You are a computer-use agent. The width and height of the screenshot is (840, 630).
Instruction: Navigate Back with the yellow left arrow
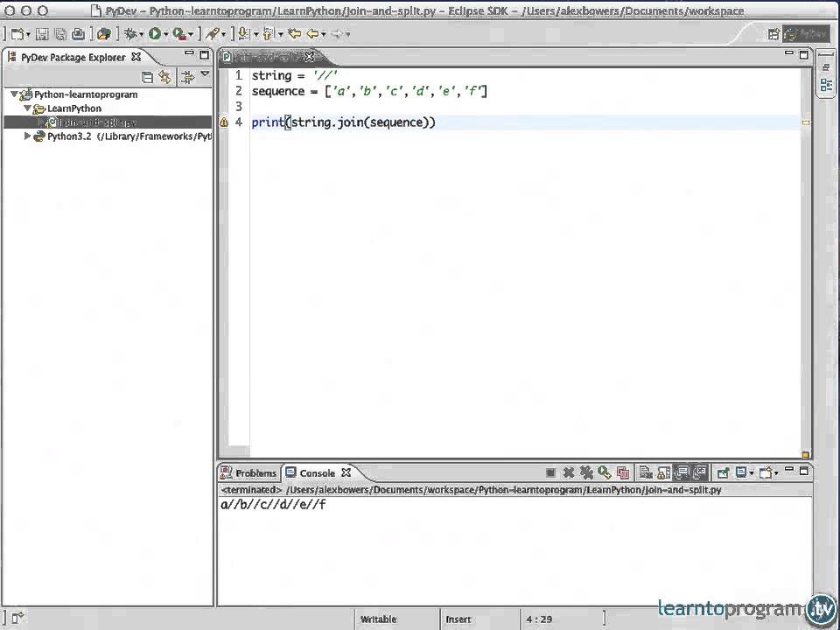(312, 34)
